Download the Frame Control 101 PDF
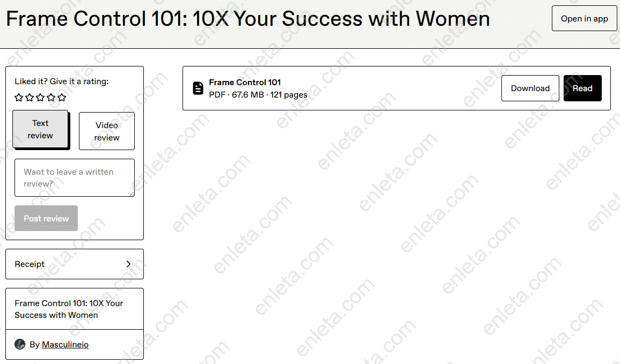 pyautogui.click(x=530, y=88)
